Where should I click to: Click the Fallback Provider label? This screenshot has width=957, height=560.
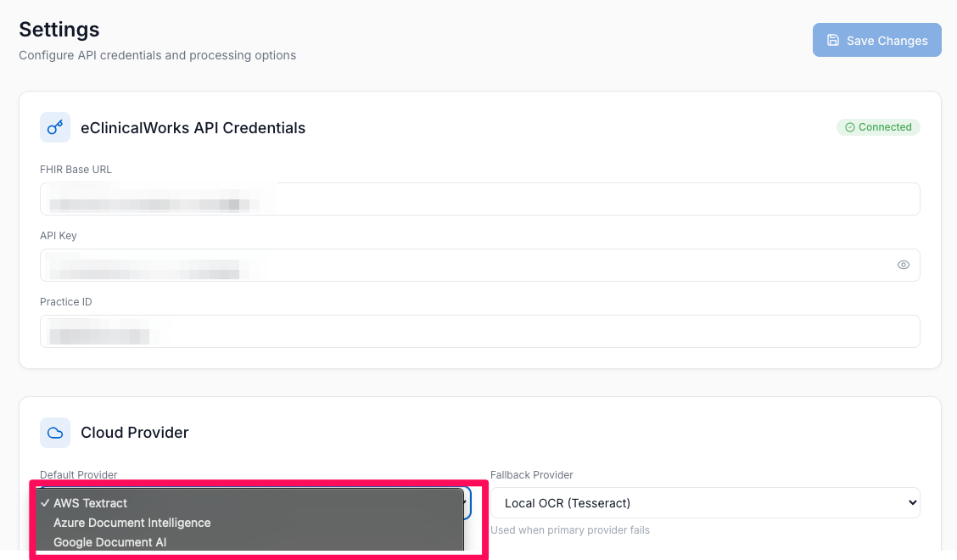(532, 474)
